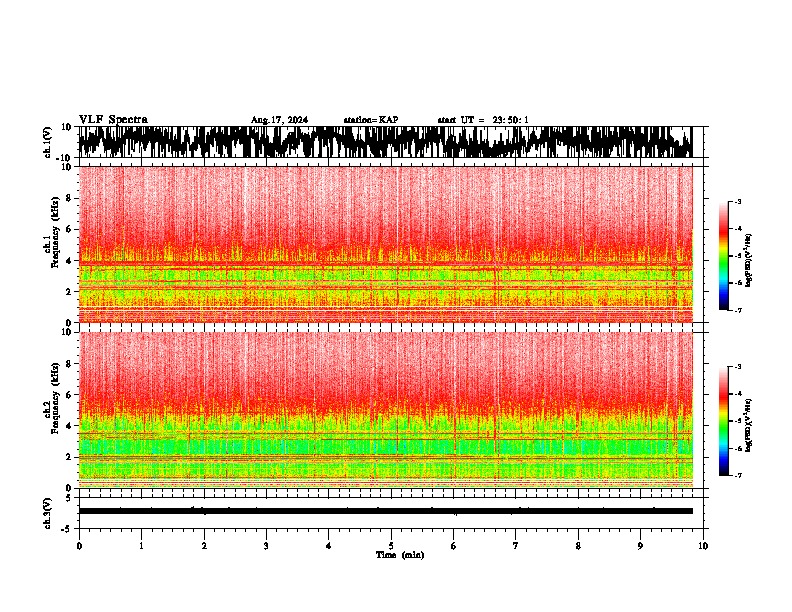Click the ch.2 color bar PSD unit label
792x612 pixels.
pos(749,425)
